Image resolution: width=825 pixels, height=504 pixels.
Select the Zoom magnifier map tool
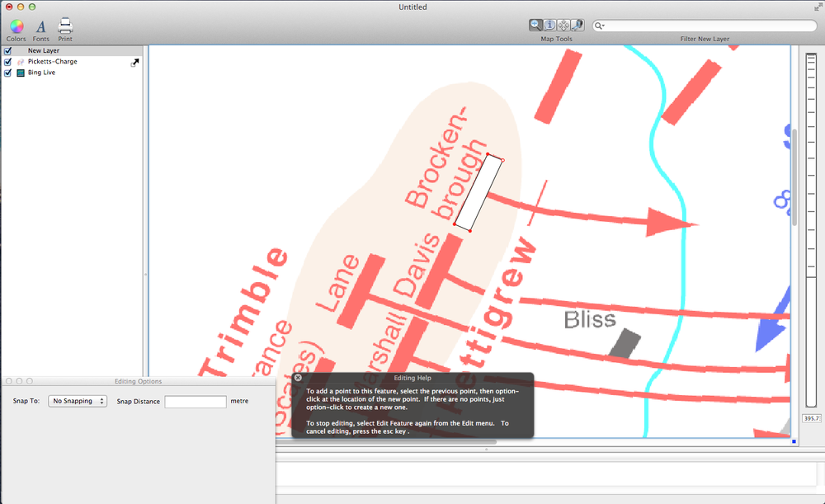point(536,26)
